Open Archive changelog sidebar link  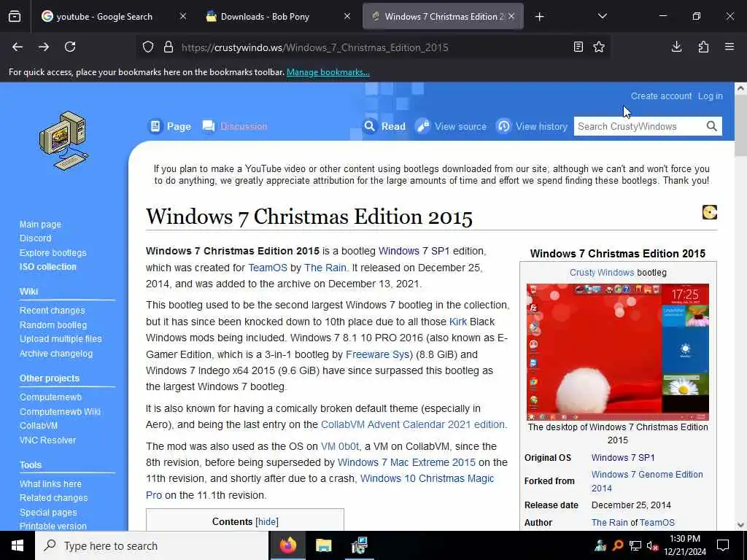[x=56, y=354]
